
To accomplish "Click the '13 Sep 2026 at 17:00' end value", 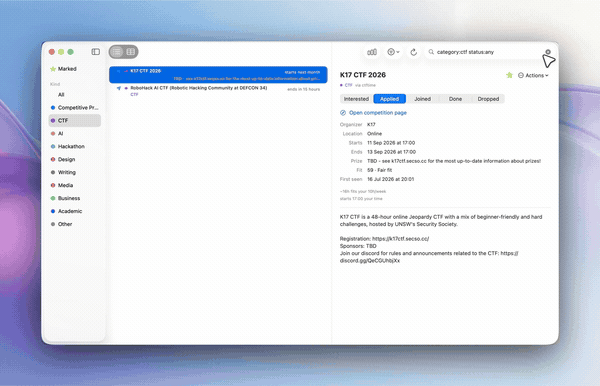I will coord(391,152).
